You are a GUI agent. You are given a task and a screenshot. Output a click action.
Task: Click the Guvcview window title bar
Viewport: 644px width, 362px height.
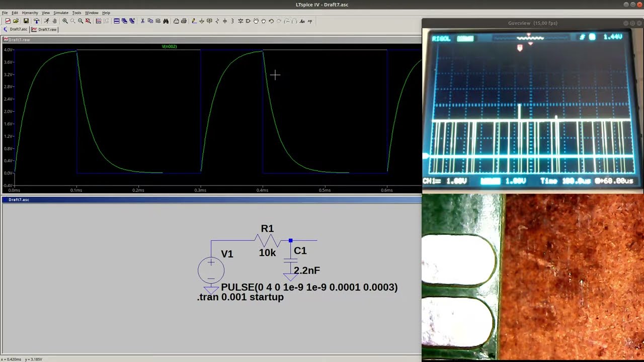[x=532, y=23]
